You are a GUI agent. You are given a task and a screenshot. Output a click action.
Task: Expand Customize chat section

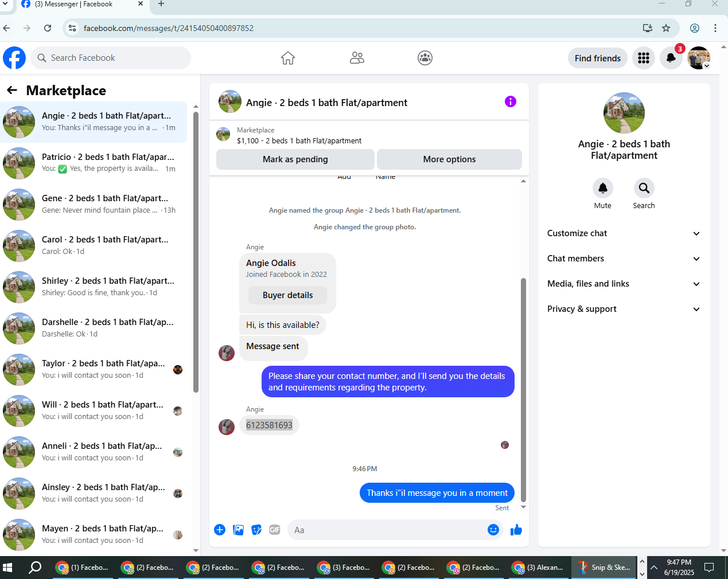(624, 233)
